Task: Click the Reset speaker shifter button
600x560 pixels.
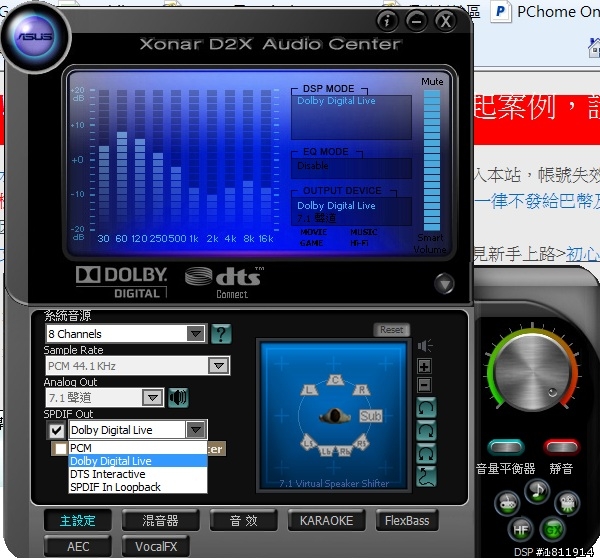Action: pyautogui.click(x=391, y=330)
